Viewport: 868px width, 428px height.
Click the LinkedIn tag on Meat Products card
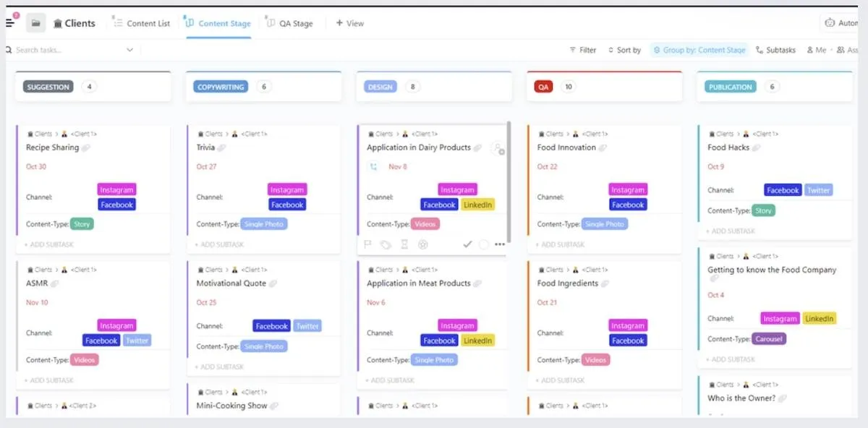click(478, 341)
